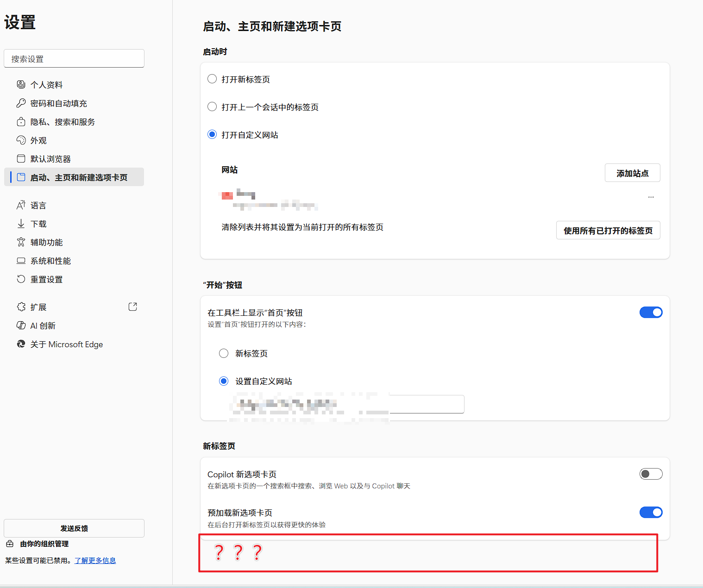Screen dimensions: 703x588
Task: Open 默认浏览器 settings icon
Action: 21,158
